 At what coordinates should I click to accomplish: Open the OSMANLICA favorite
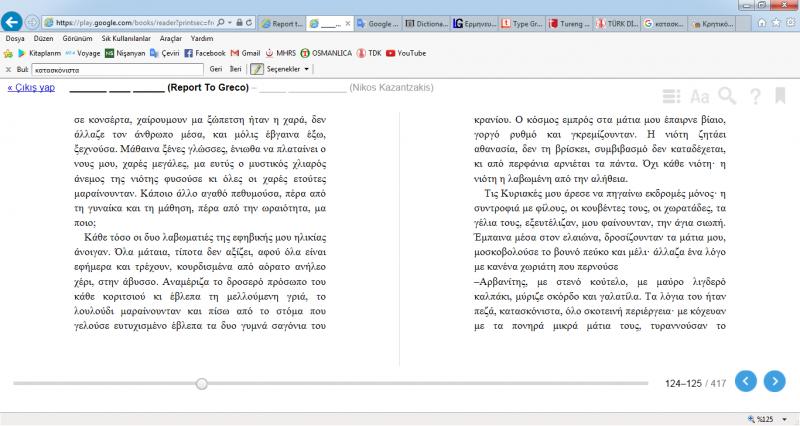pyautogui.click(x=326, y=53)
